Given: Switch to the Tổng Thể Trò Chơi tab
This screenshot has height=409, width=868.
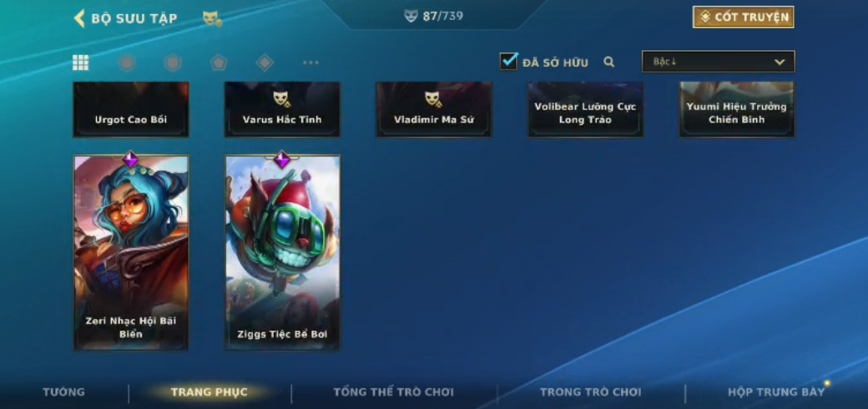Looking at the screenshot, I should point(393,391).
